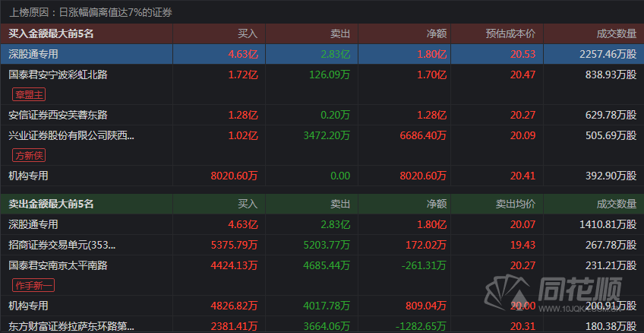Click the 267.78万股 volume value
Image resolution: width=644 pixels, height=333 pixels.
coord(611,245)
